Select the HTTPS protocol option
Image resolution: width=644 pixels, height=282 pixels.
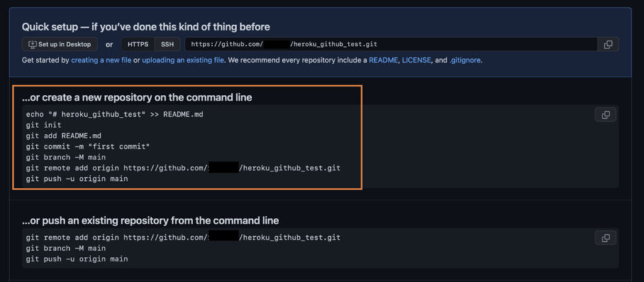point(138,44)
